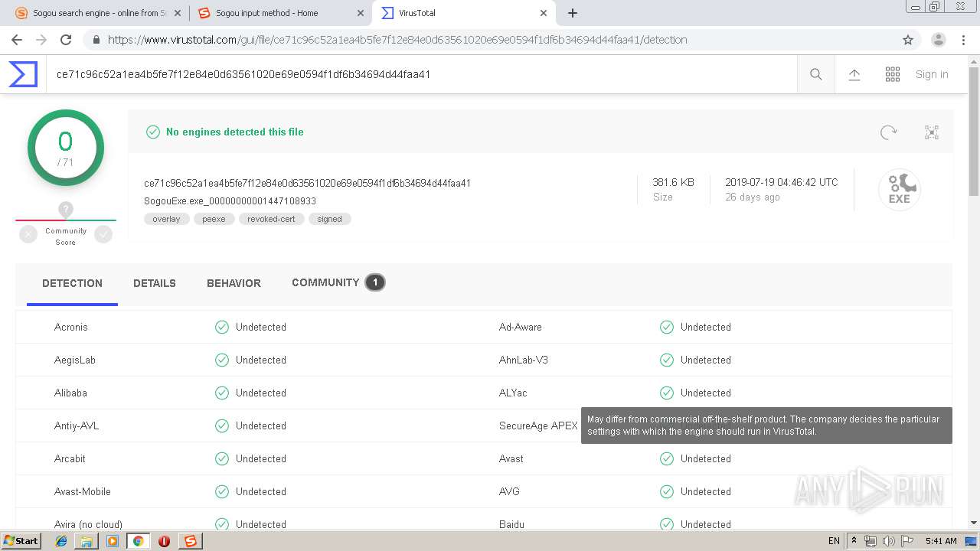Click the Acronis engine name

click(71, 327)
